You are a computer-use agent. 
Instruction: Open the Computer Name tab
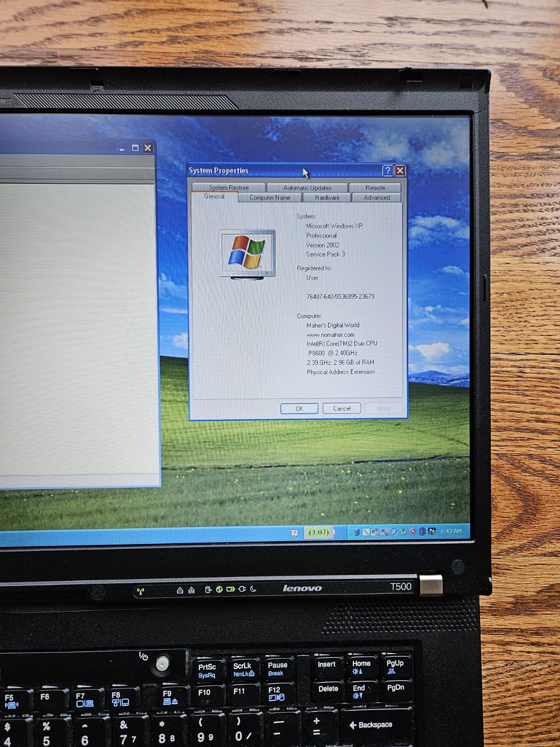point(270,197)
